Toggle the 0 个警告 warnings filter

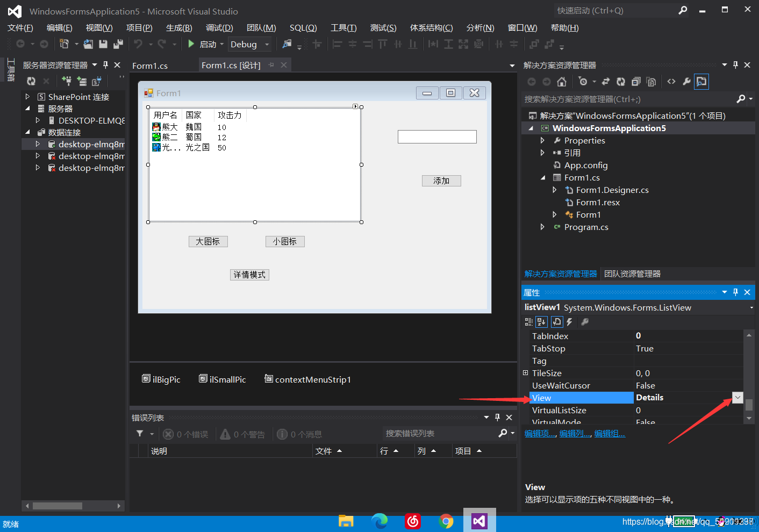pos(242,434)
